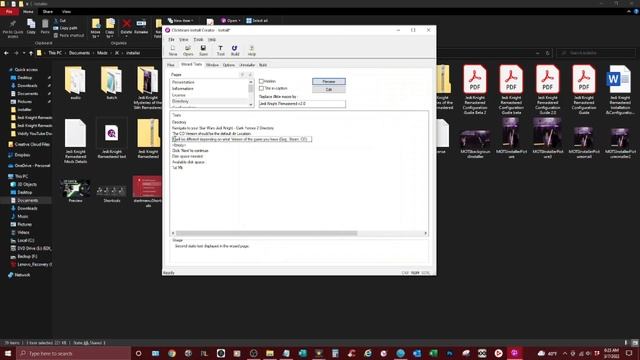This screenshot has height=360, width=640.
Task: Click the Open toolbar icon in Install Creator
Action: click(x=188, y=51)
